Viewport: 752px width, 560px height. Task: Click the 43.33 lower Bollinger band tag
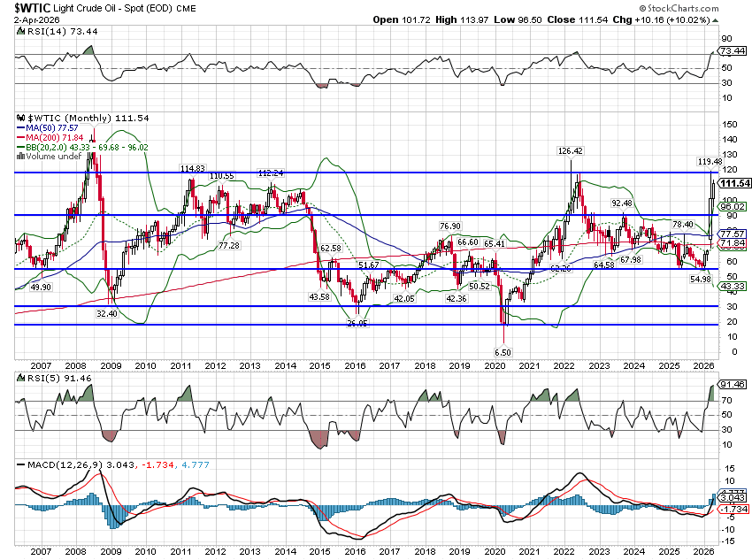pos(734,286)
